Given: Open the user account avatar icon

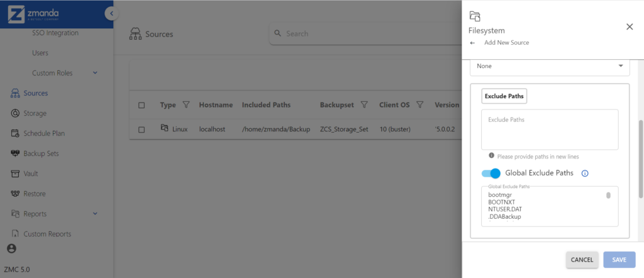Looking at the screenshot, I should (11, 248).
